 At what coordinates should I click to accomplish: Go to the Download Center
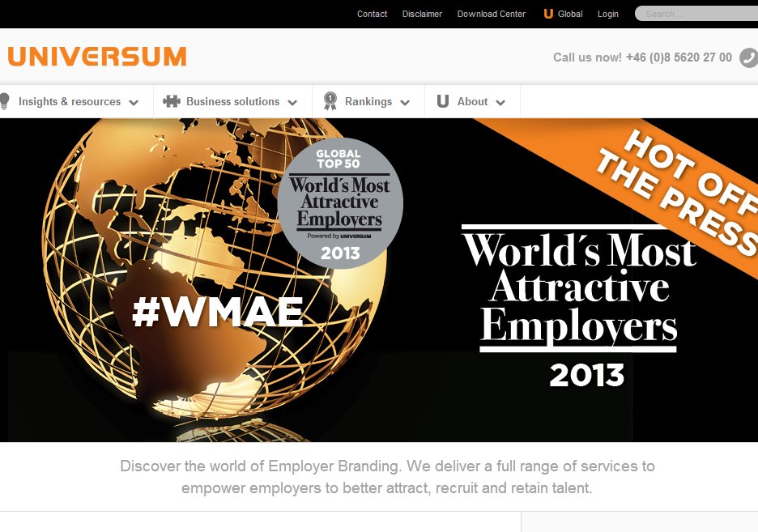pos(491,14)
